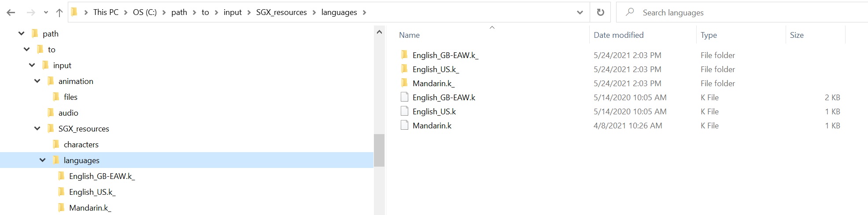
Task: Click SGX_resources in the breadcrumb path
Action: pos(281,12)
